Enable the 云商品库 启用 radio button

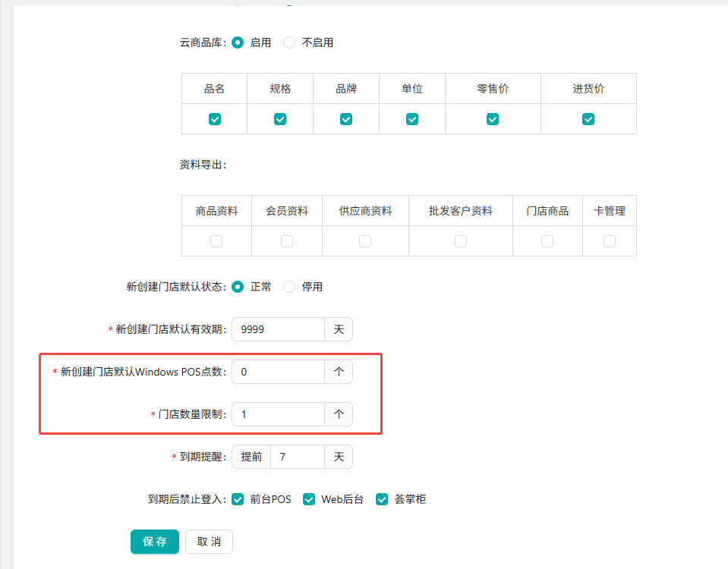coord(238,42)
